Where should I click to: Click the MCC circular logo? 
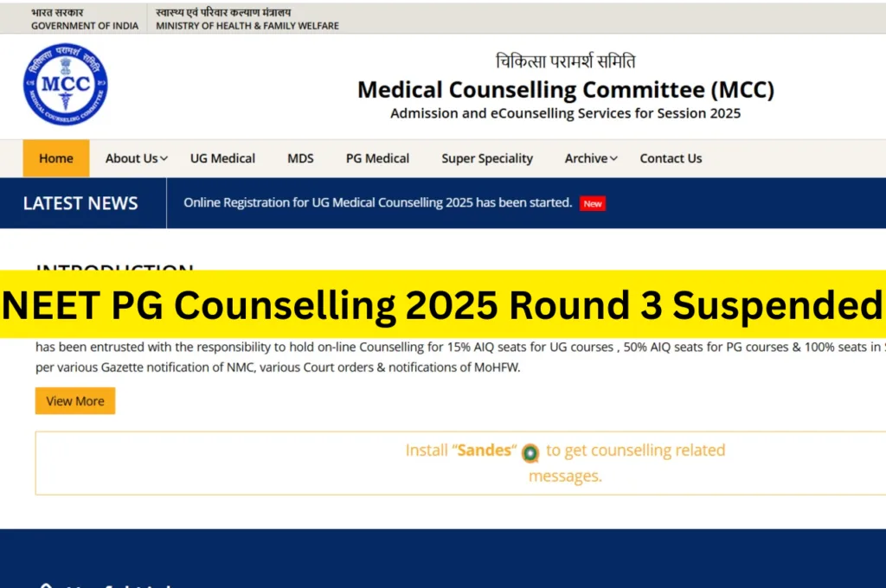coord(65,85)
